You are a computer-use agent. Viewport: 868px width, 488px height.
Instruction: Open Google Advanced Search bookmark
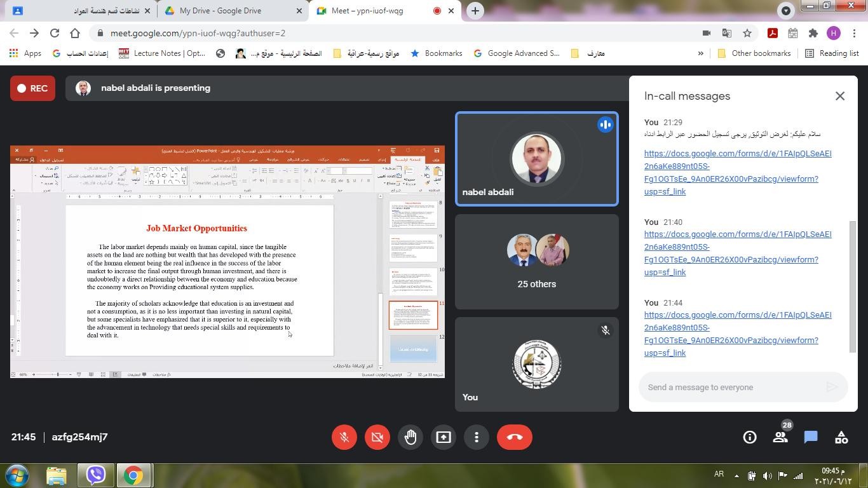(517, 53)
